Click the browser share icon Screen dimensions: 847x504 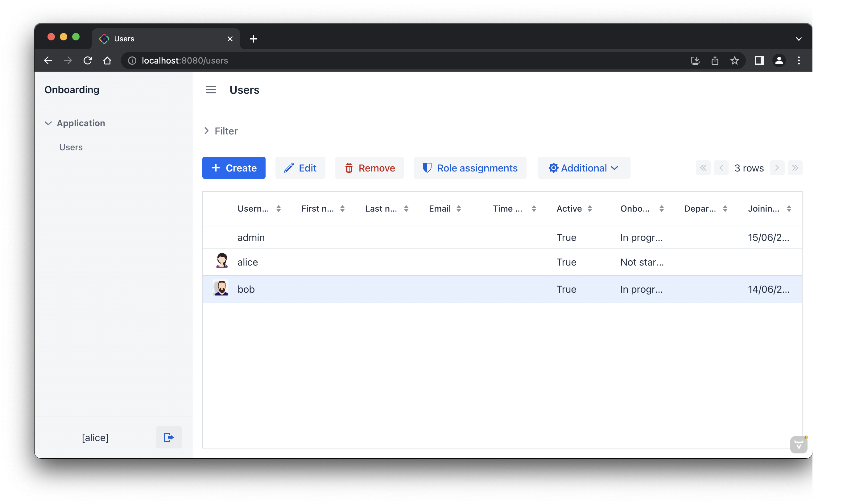tap(715, 60)
